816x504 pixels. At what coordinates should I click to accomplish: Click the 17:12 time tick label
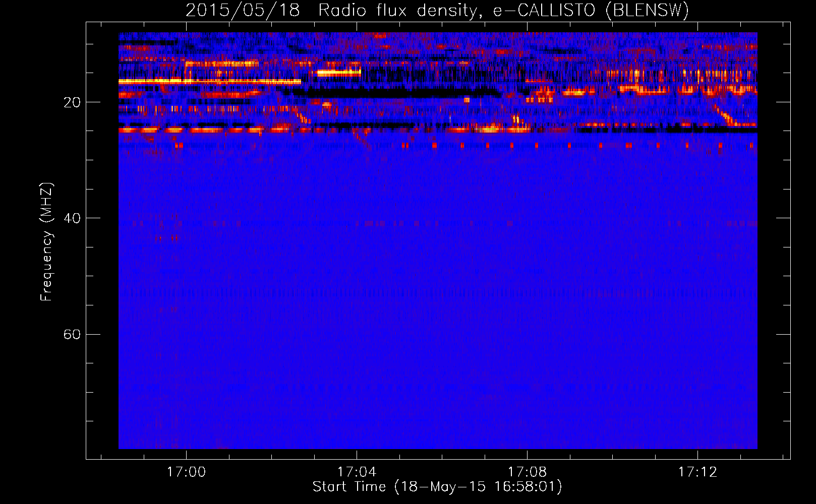(697, 472)
